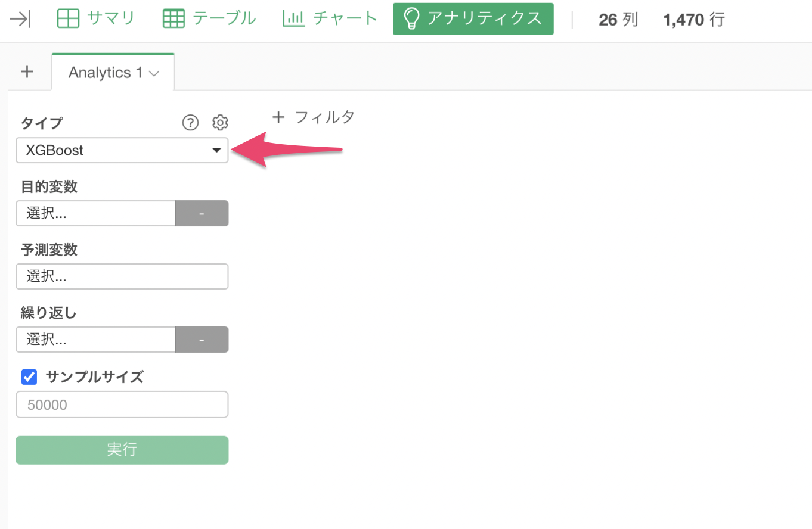This screenshot has height=529, width=812.
Task: Click the 目的変数 minus function button
Action: click(x=202, y=213)
